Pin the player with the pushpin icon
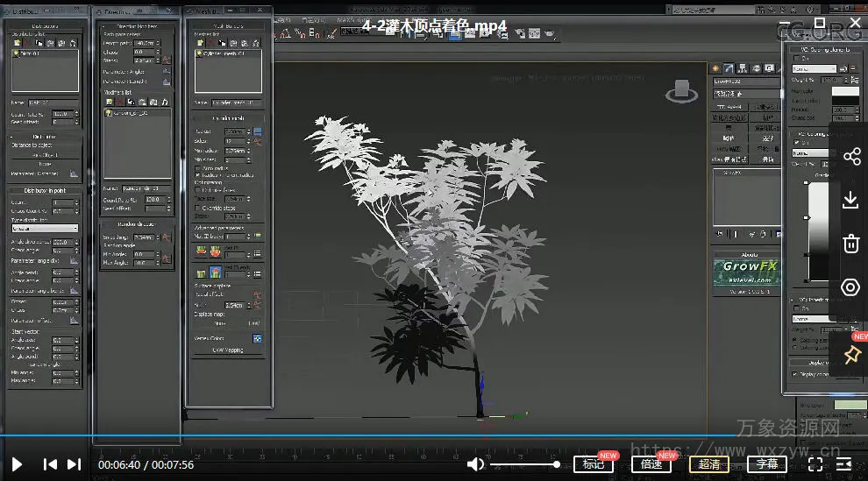 [x=850, y=355]
